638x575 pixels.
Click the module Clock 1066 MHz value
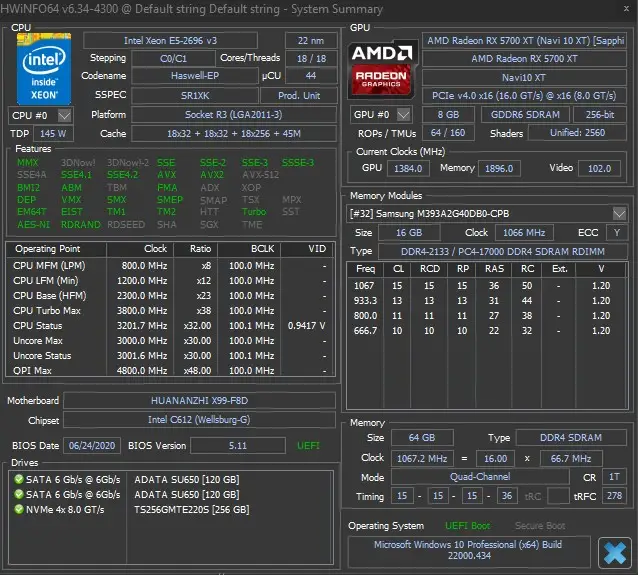[524, 232]
